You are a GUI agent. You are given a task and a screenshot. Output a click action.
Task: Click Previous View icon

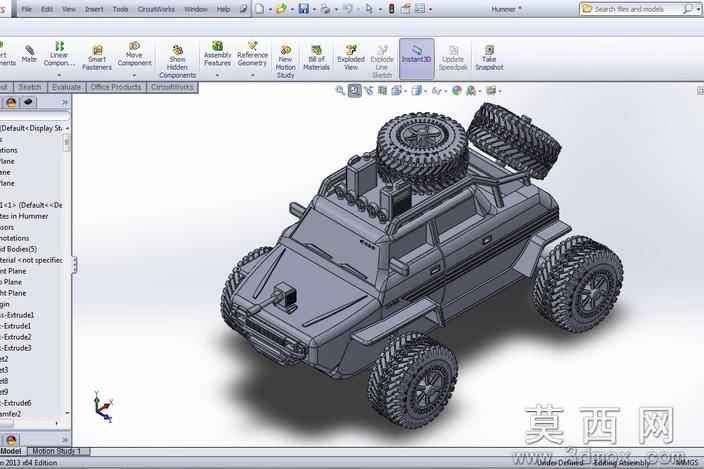tap(369, 91)
